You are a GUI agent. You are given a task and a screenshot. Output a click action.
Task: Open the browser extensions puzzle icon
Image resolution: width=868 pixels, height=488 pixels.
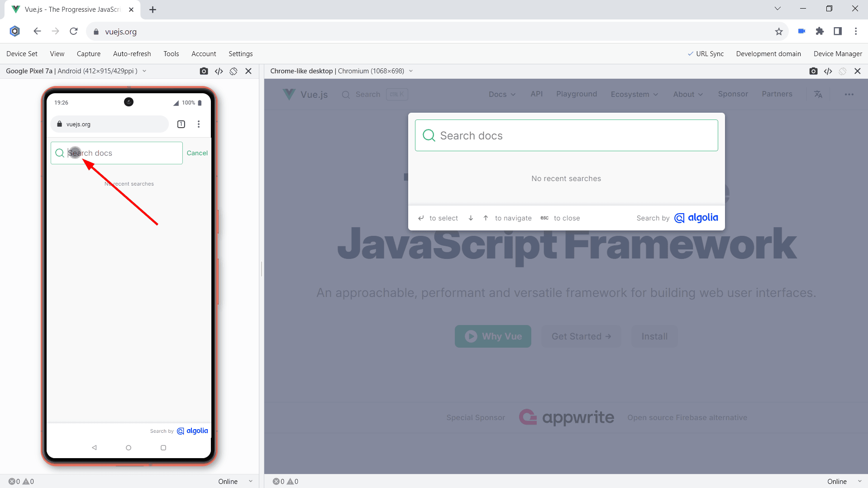click(x=820, y=31)
